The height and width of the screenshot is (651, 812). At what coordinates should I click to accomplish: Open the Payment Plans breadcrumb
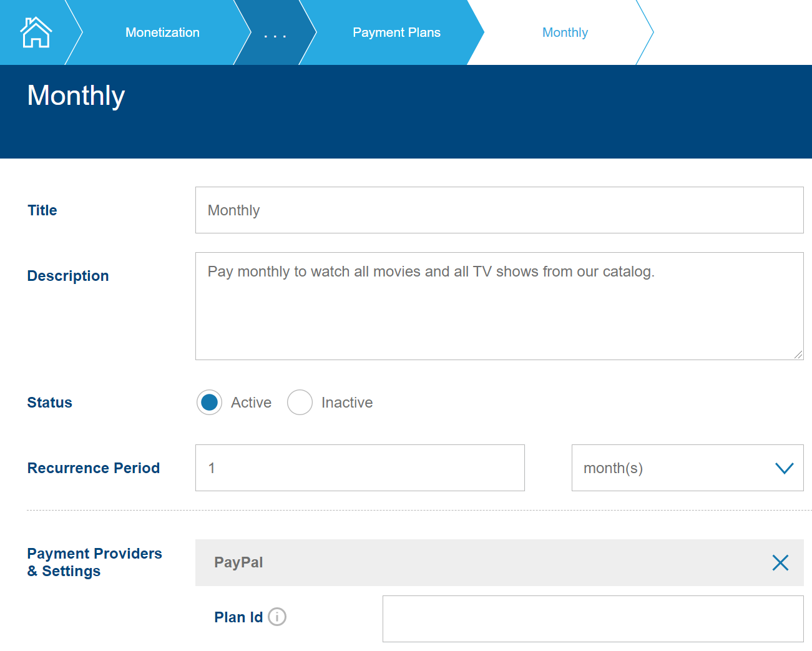[396, 32]
